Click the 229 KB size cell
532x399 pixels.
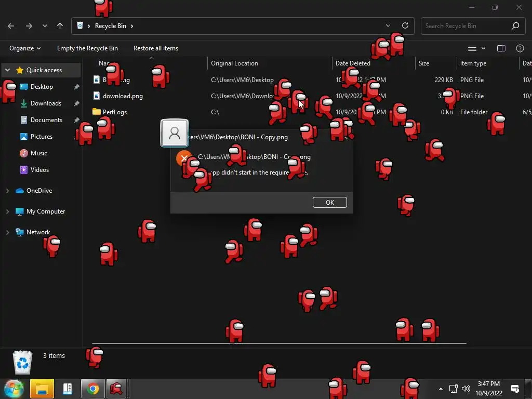coord(444,80)
